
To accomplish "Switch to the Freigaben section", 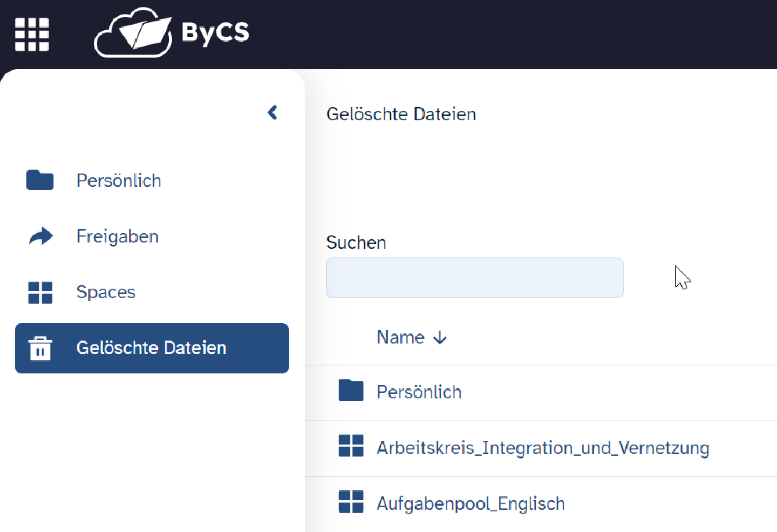I will [x=117, y=236].
